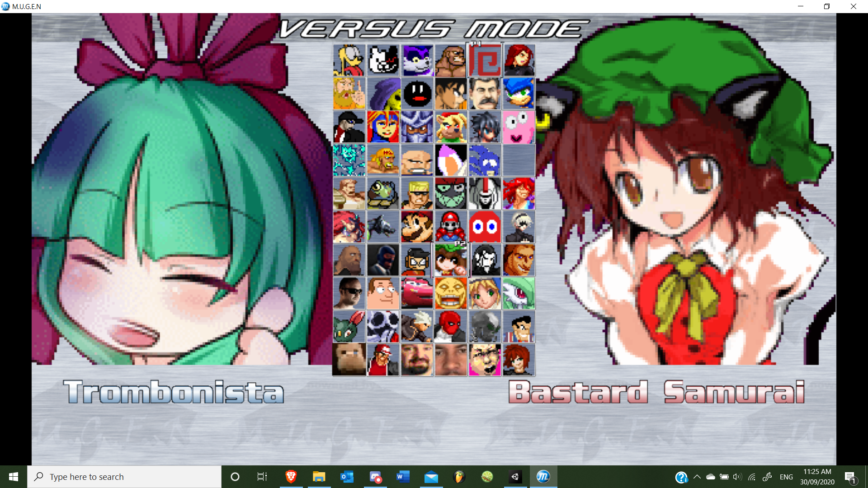868x488 pixels.
Task: Select the black bomb face with red lips
Action: (x=417, y=94)
